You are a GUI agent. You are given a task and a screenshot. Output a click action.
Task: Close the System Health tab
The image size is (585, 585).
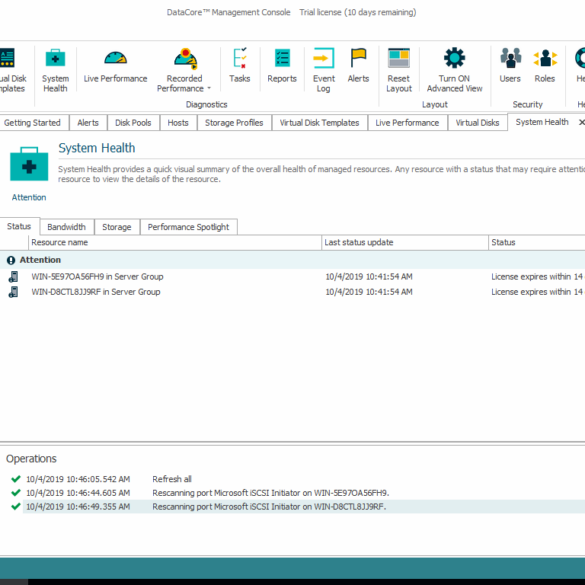(581, 122)
